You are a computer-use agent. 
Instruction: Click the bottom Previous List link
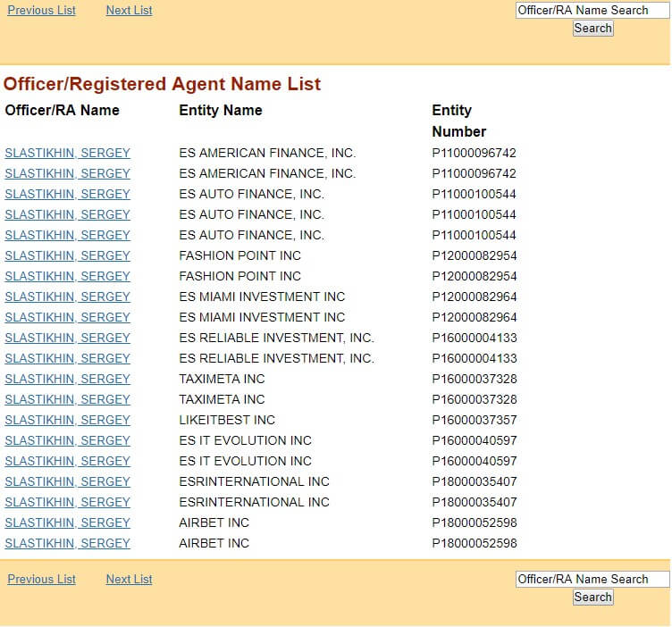41,580
